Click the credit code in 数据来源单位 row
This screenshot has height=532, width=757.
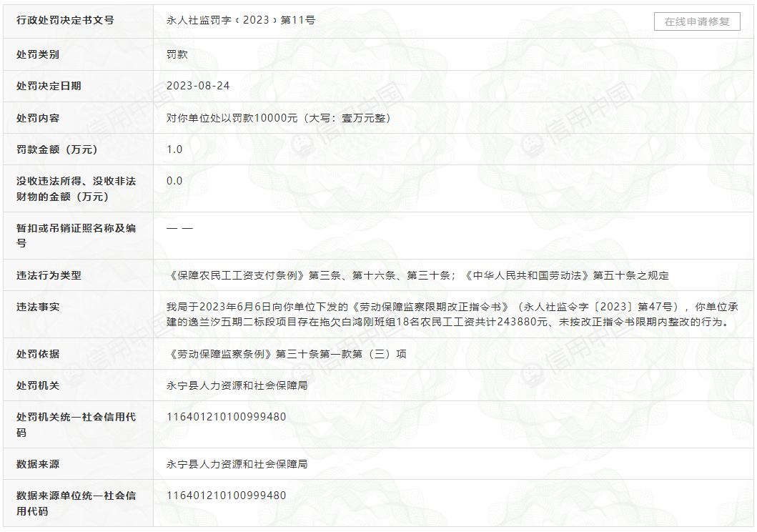226,496
